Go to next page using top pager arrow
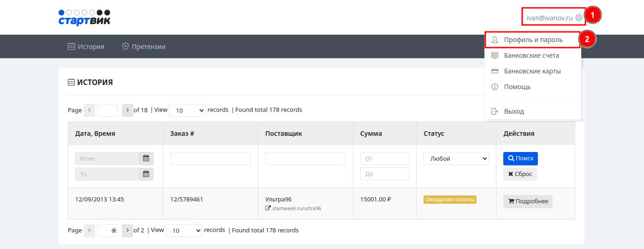The image size is (644, 249). (x=127, y=110)
